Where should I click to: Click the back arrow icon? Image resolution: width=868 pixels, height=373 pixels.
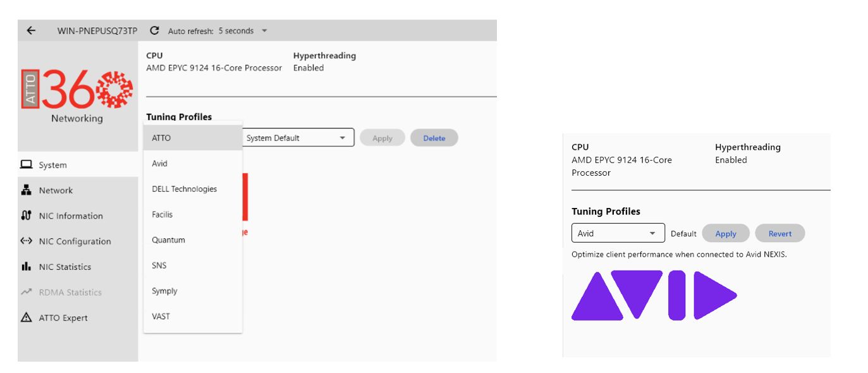pos(31,30)
